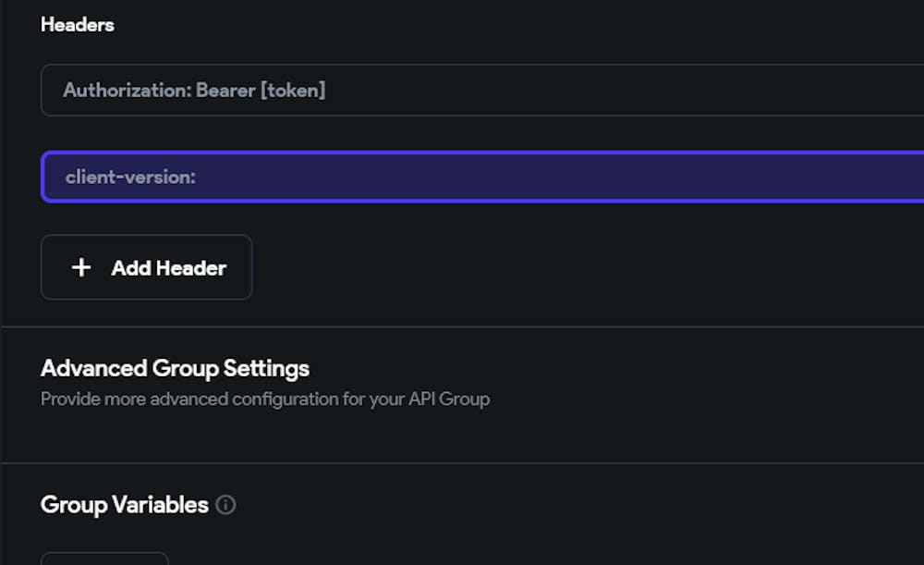The height and width of the screenshot is (565, 924).
Task: Place cursor on the [token] placeholder
Action: [x=295, y=91]
